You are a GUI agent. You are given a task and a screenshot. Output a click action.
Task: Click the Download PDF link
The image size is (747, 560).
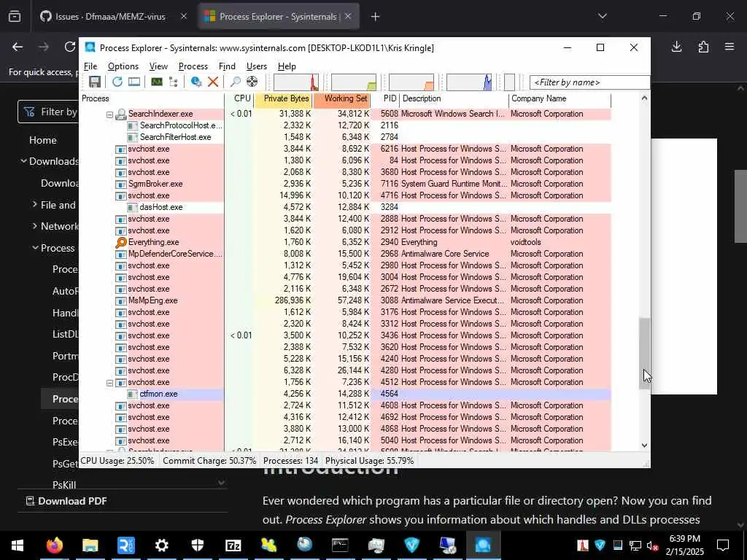coord(66,501)
